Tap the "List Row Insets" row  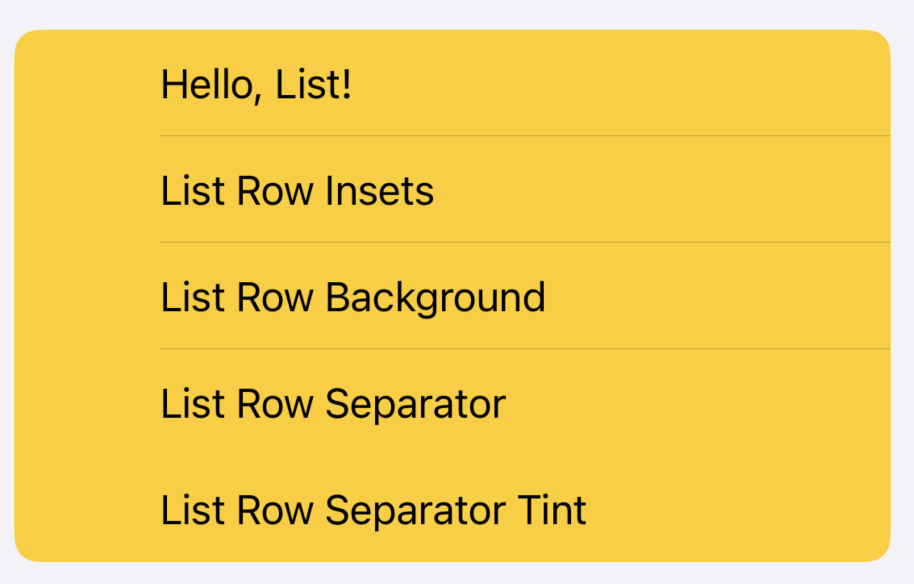click(x=452, y=190)
